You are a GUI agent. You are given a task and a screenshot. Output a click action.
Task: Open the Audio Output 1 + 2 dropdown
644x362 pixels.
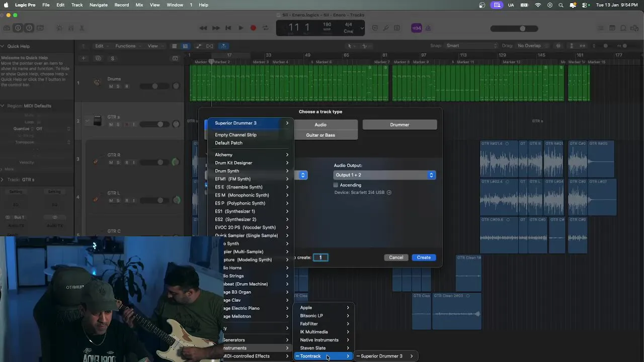pos(384,175)
